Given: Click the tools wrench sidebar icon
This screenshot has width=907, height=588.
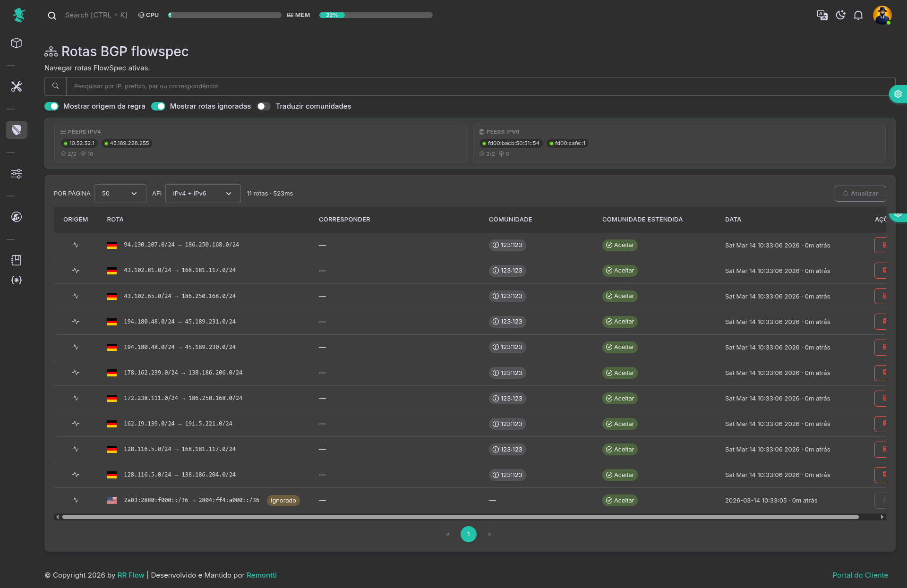Looking at the screenshot, I should [17, 86].
